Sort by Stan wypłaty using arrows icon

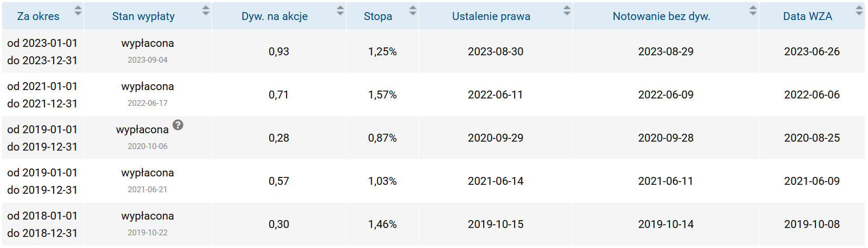click(206, 10)
